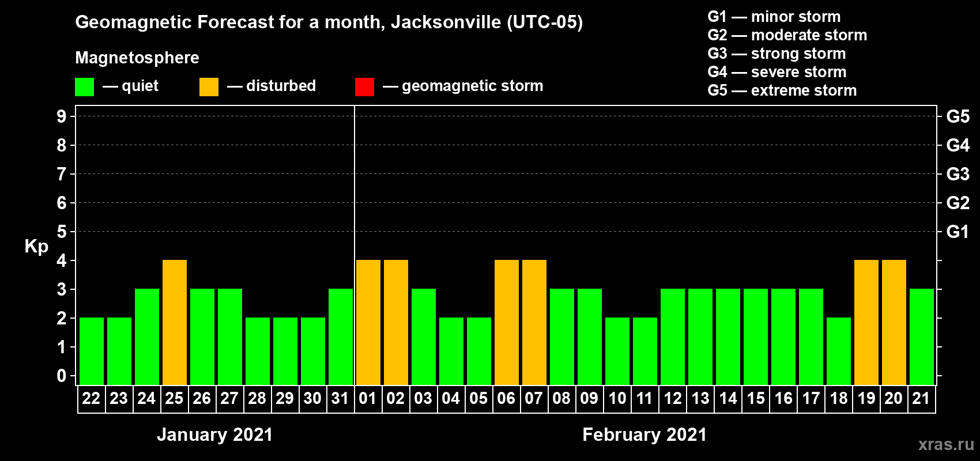Click the 'Magnetosphere' heading
The height and width of the screenshot is (461, 980).
[x=137, y=58]
